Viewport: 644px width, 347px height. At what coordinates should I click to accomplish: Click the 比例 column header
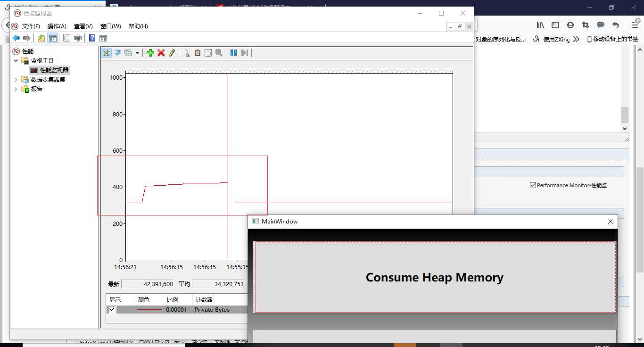[173, 300]
